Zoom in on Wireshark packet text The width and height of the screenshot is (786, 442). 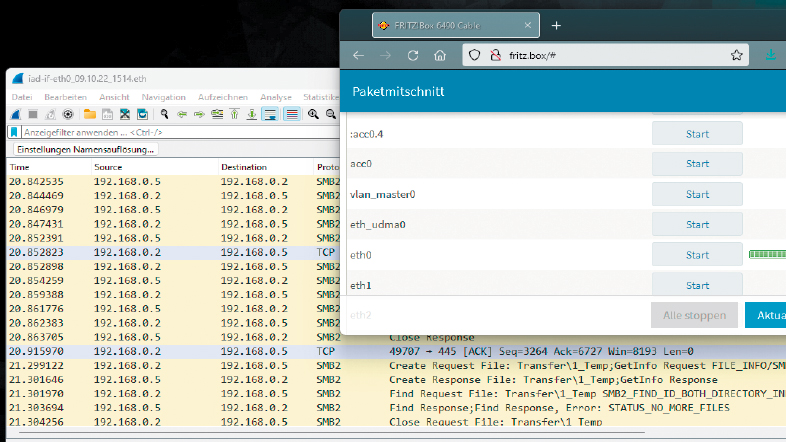pos(313,115)
